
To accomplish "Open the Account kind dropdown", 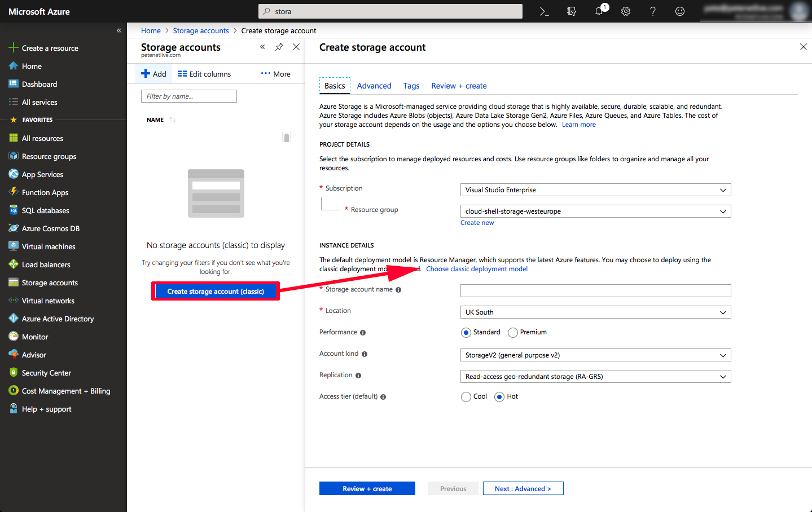I will click(x=596, y=355).
